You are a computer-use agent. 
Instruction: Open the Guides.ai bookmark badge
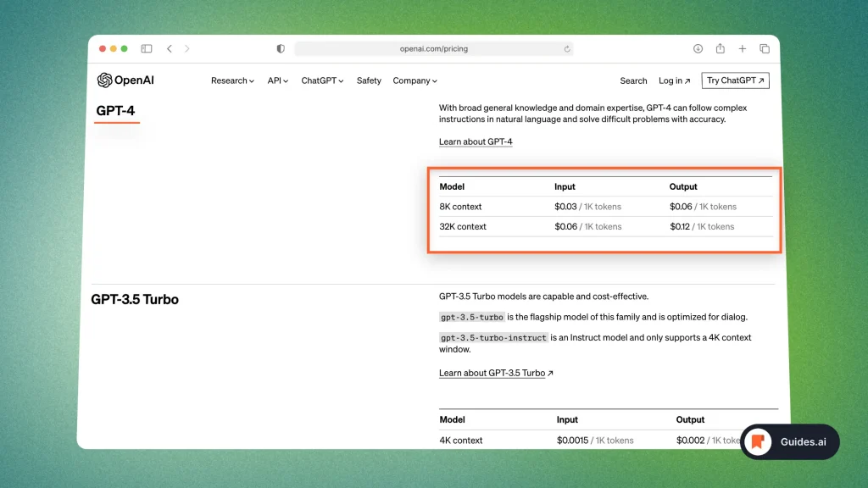coord(790,441)
